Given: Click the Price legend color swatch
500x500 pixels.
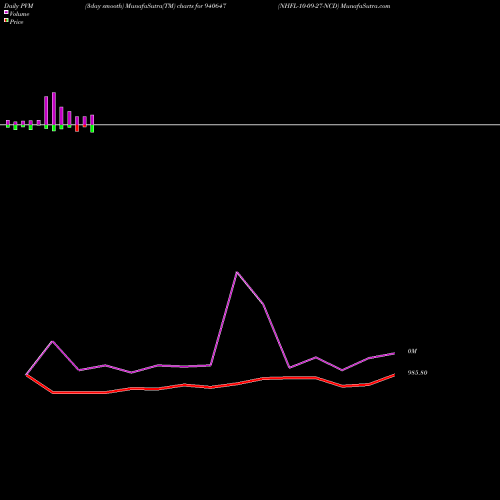Looking at the screenshot, I should (6, 21).
